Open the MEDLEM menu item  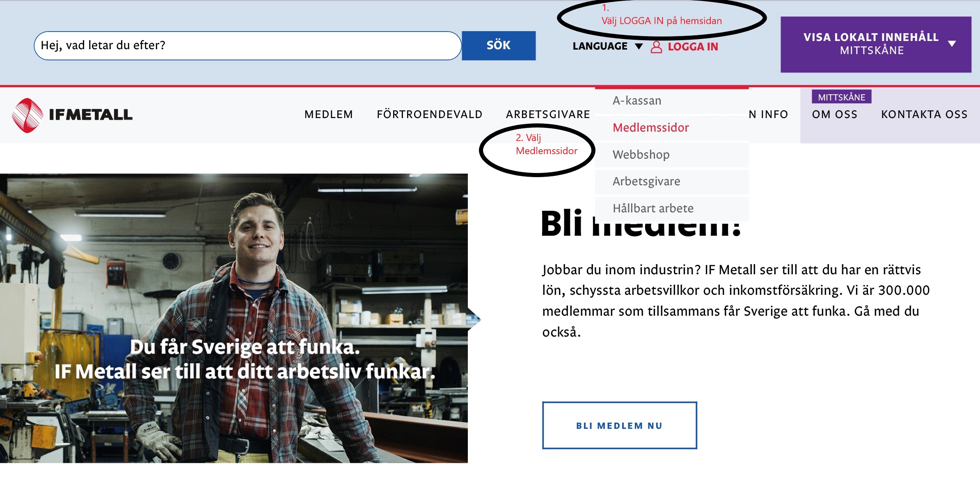pyautogui.click(x=328, y=114)
